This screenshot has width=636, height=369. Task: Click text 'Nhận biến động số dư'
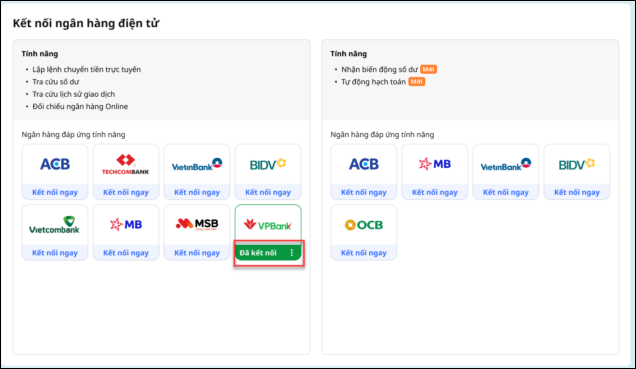379,69
